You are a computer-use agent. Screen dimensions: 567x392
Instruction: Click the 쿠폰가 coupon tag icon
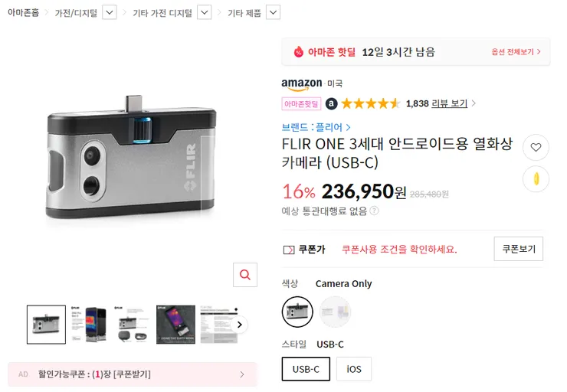coord(289,250)
